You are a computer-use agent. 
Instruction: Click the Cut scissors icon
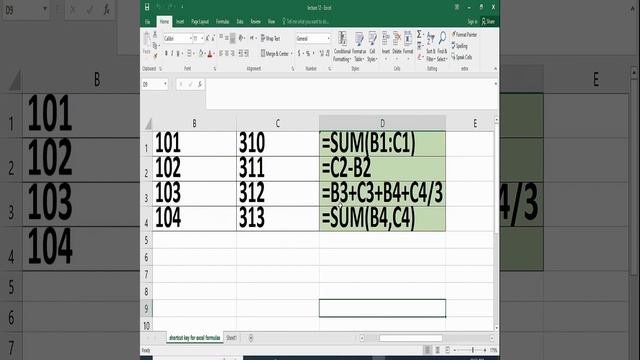pos(155,35)
